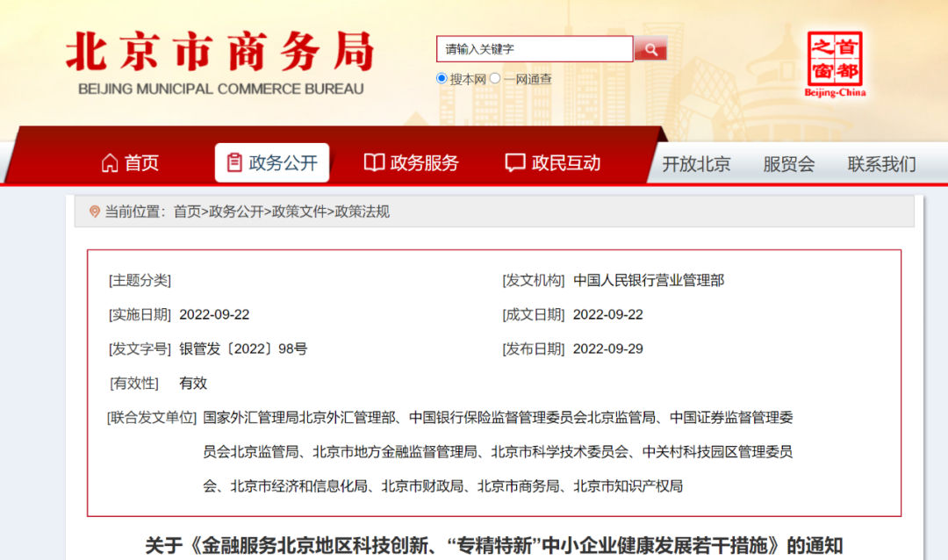Open the 政务公开 navigation tab
Image resolution: width=948 pixels, height=560 pixels.
coord(272,162)
